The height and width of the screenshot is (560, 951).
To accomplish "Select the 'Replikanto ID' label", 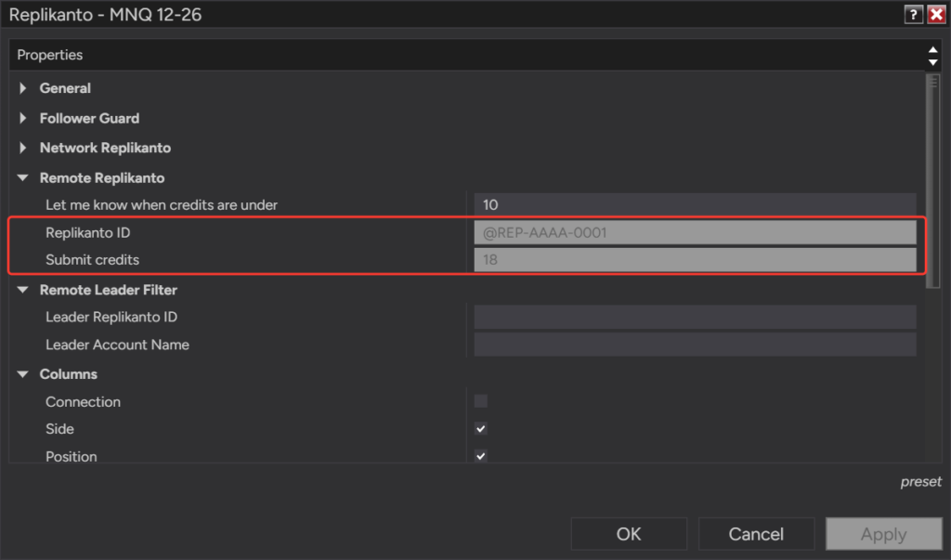I will coord(88,232).
